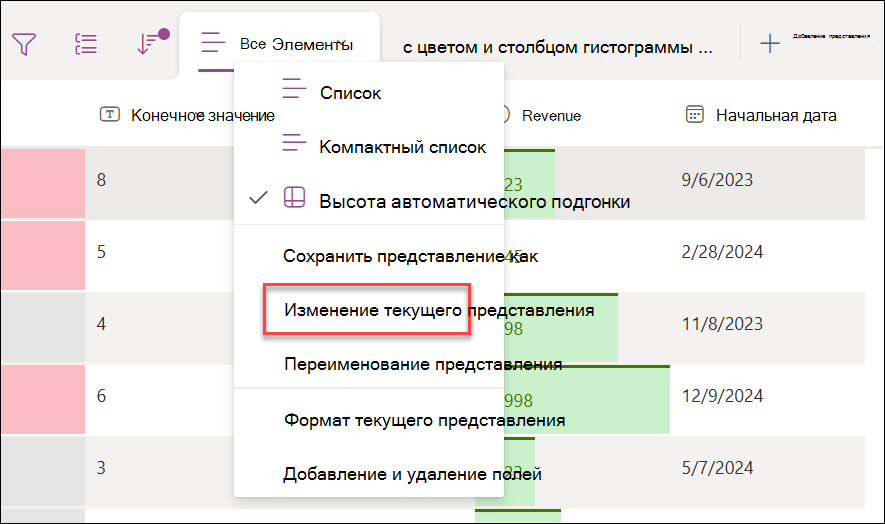Open the group by list icon
Image resolution: width=885 pixels, height=524 pixels.
click(x=86, y=44)
